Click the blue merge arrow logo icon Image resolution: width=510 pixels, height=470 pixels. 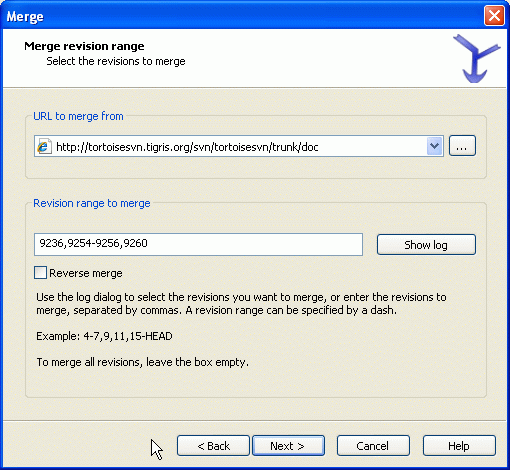click(477, 58)
